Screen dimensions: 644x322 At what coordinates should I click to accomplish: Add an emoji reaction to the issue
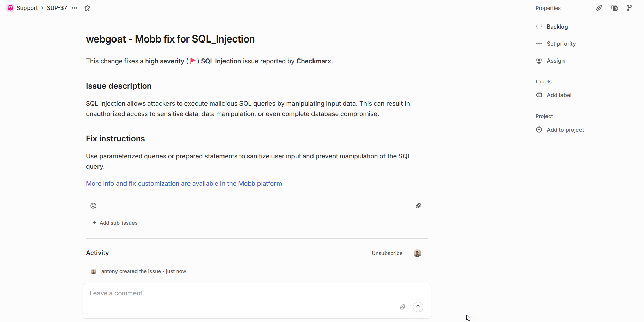click(x=93, y=206)
